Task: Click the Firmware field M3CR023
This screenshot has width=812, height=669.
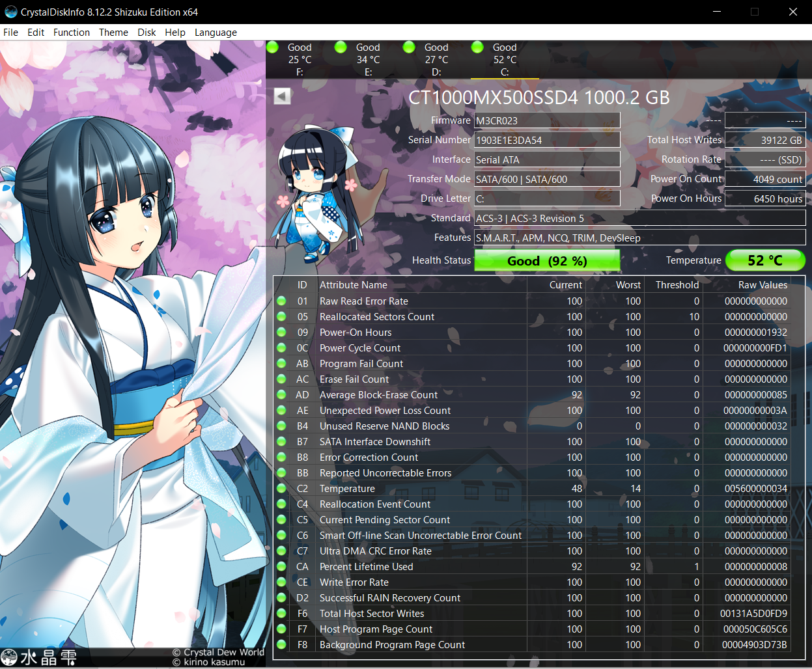Action: pos(547,120)
